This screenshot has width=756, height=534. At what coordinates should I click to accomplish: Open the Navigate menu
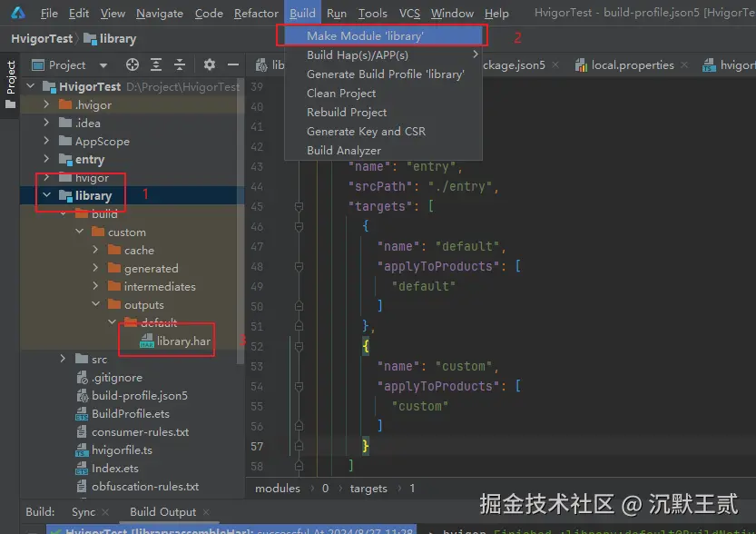[160, 14]
